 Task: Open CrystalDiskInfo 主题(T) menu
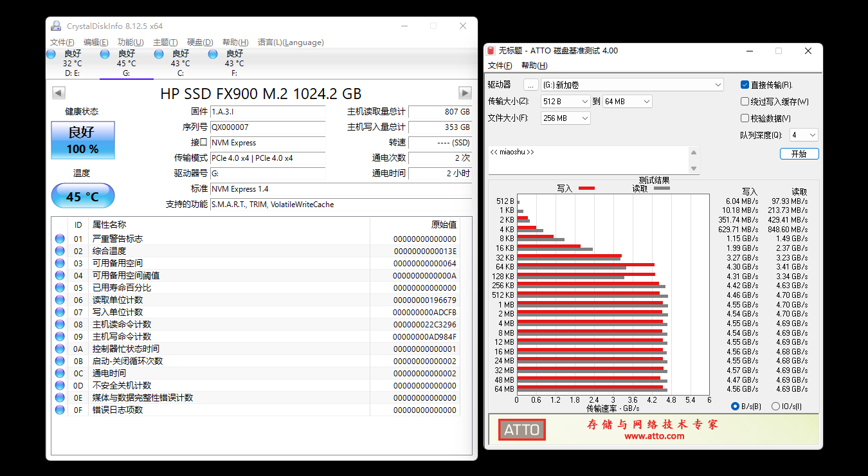165,42
